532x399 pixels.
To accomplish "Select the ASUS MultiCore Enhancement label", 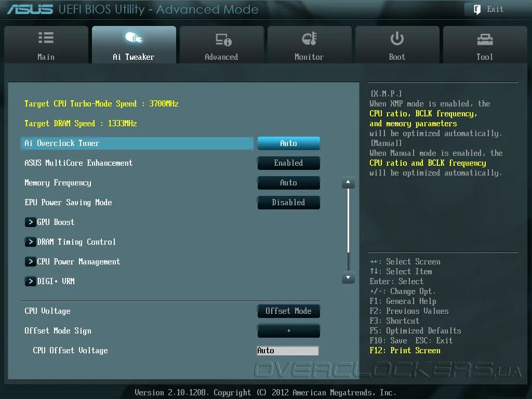I will pyautogui.click(x=78, y=163).
